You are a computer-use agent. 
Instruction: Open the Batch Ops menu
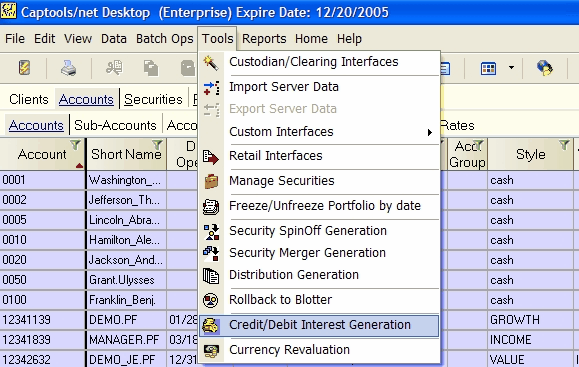click(x=164, y=38)
